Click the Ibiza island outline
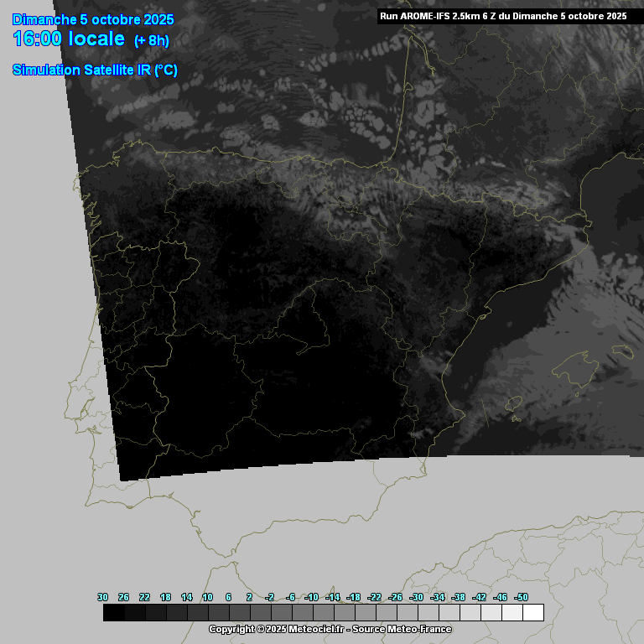The height and width of the screenshot is (644, 644). click(x=513, y=404)
